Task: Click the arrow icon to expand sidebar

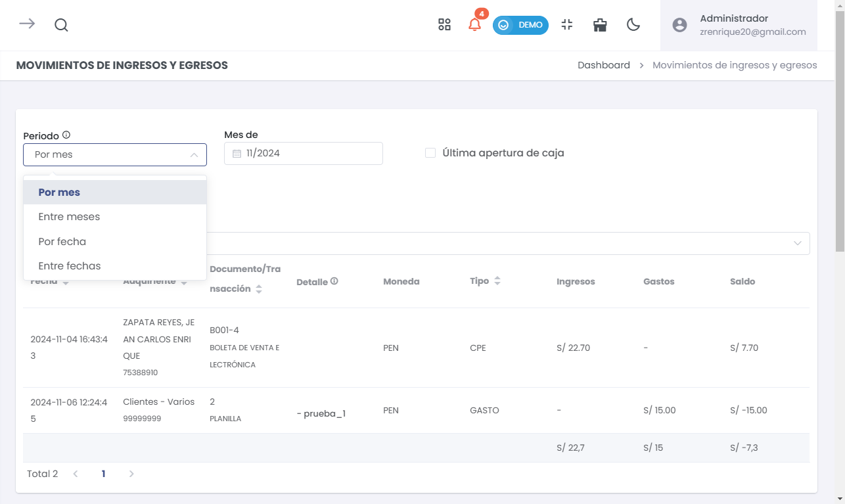Action: pos(27,24)
